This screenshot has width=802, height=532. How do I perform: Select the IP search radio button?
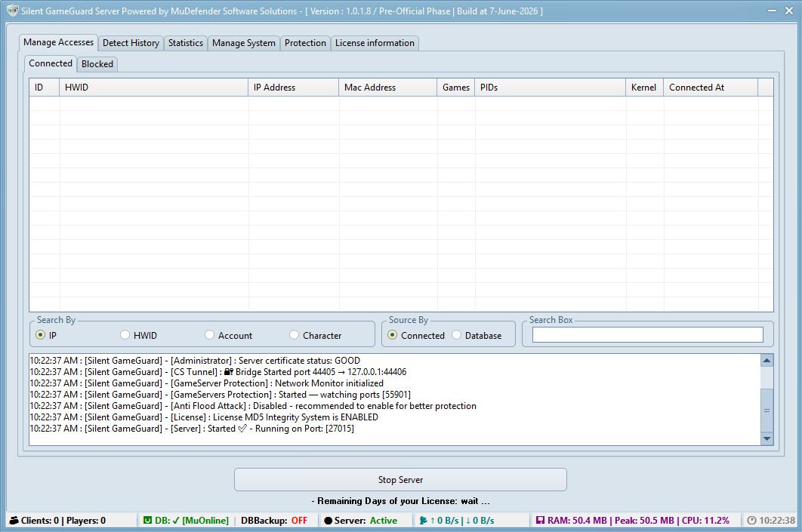click(x=41, y=335)
